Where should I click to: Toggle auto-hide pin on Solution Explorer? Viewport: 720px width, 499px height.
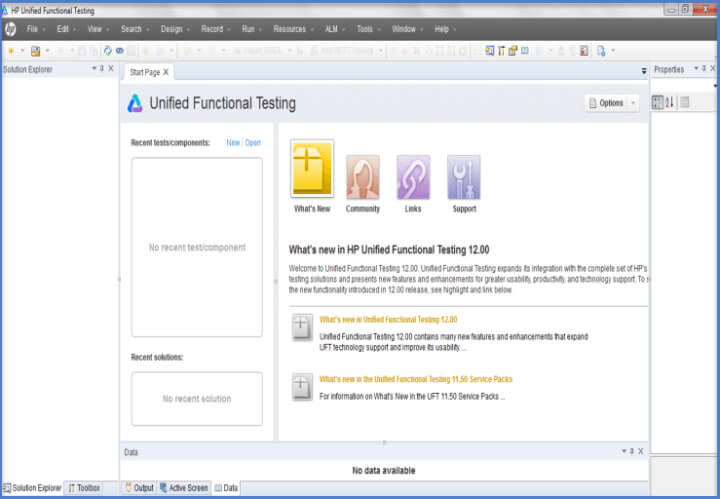101,69
